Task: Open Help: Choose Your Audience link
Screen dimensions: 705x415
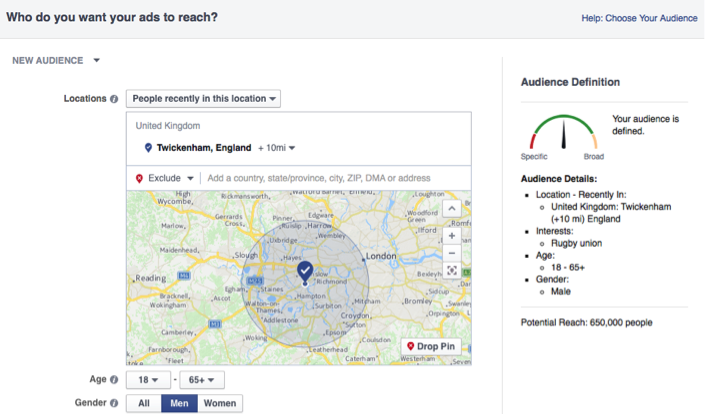Action: tap(639, 18)
